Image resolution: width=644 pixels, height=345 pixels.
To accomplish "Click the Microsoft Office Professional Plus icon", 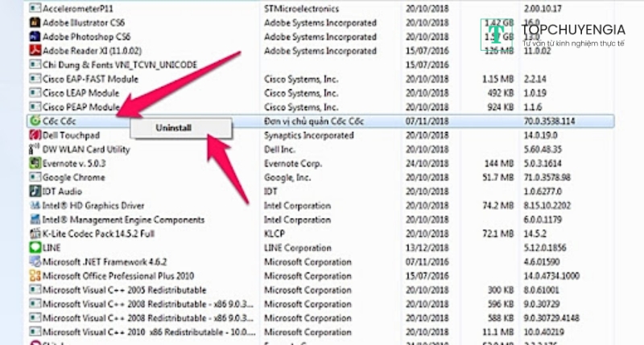I will coord(35,275).
